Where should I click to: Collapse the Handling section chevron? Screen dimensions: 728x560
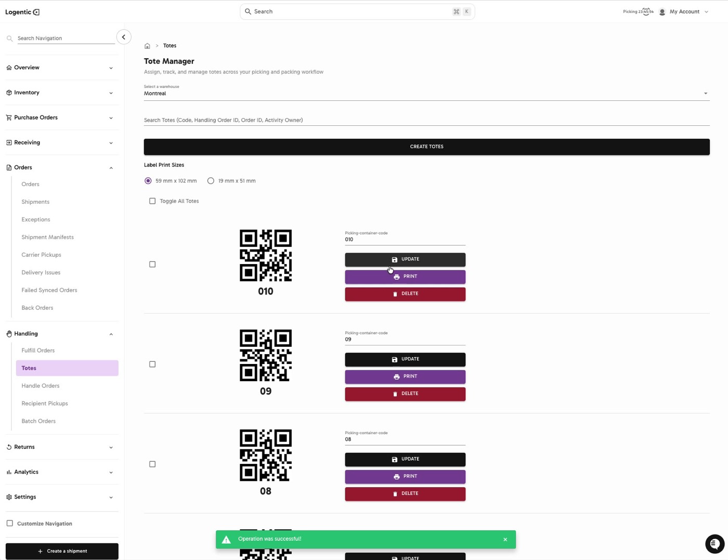[111, 334]
